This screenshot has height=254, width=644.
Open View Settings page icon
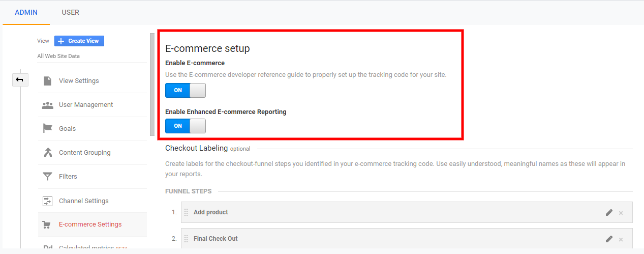(47, 81)
